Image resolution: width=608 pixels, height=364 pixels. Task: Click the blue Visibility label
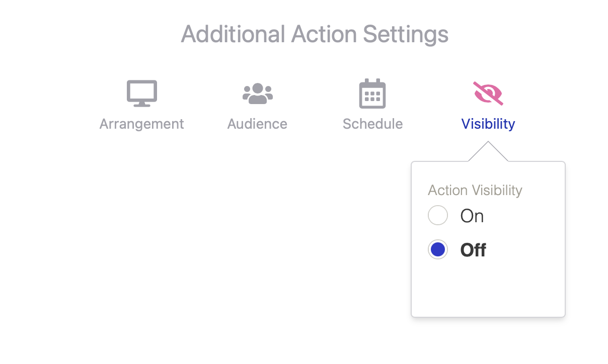488,124
